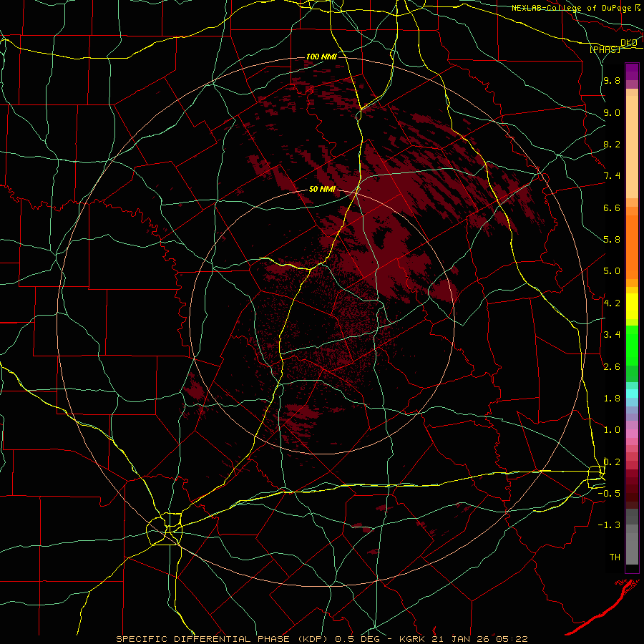Click the 100 NMI range ring label
This screenshot has height=644, width=644.
321,57
